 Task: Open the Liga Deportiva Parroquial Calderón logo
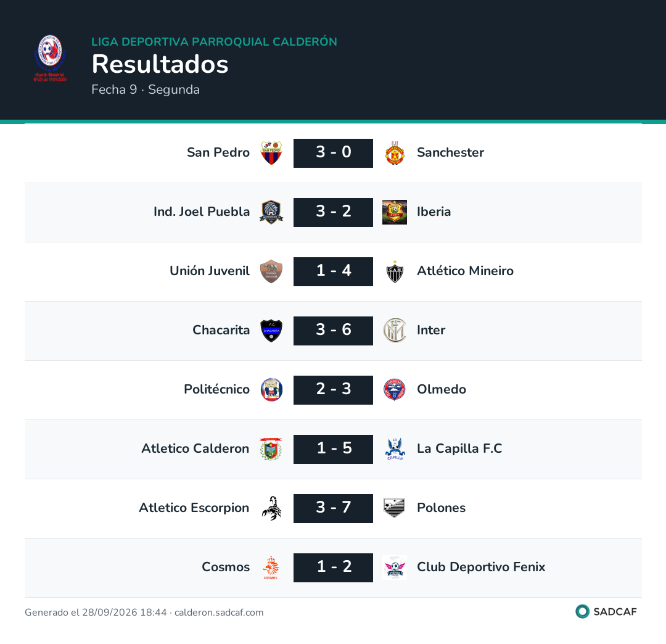(50, 58)
